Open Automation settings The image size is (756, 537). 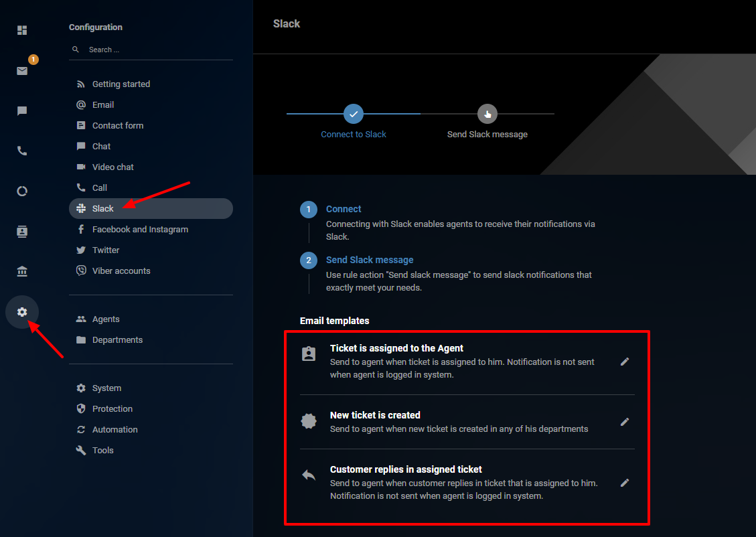[151, 429]
